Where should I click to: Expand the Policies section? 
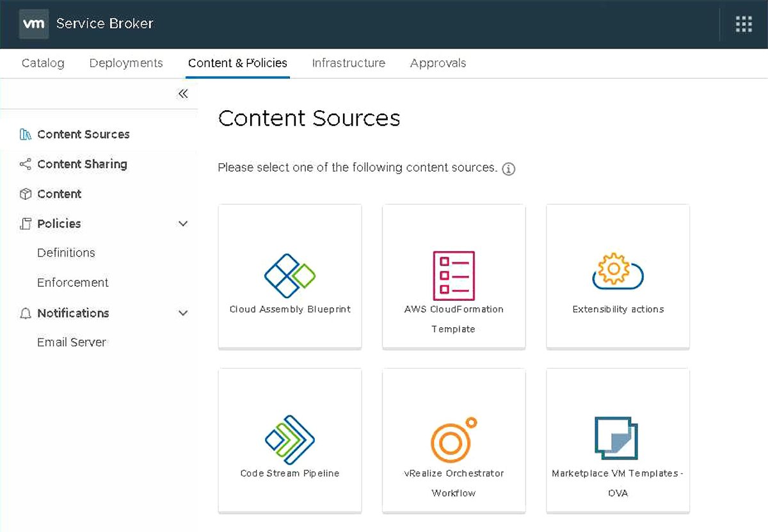[x=183, y=223]
